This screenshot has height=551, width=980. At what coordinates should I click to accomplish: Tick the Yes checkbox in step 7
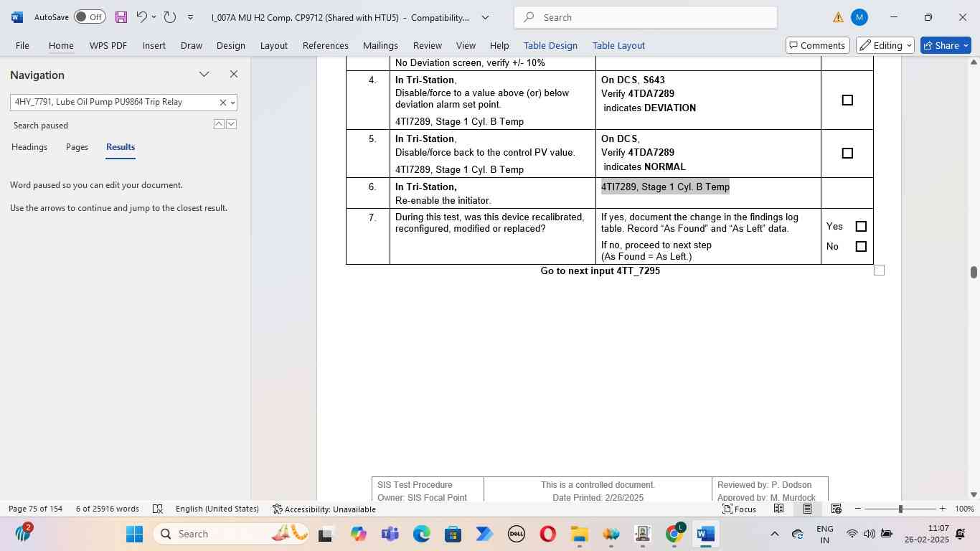click(x=861, y=227)
